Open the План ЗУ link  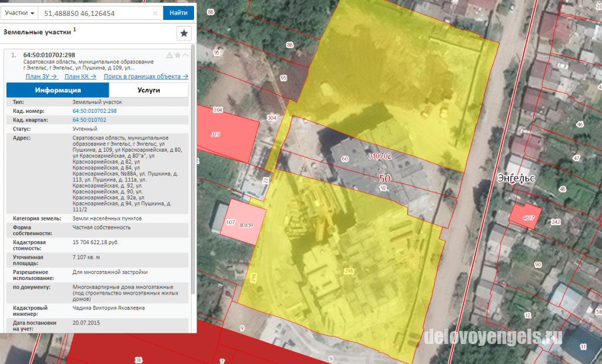point(42,76)
